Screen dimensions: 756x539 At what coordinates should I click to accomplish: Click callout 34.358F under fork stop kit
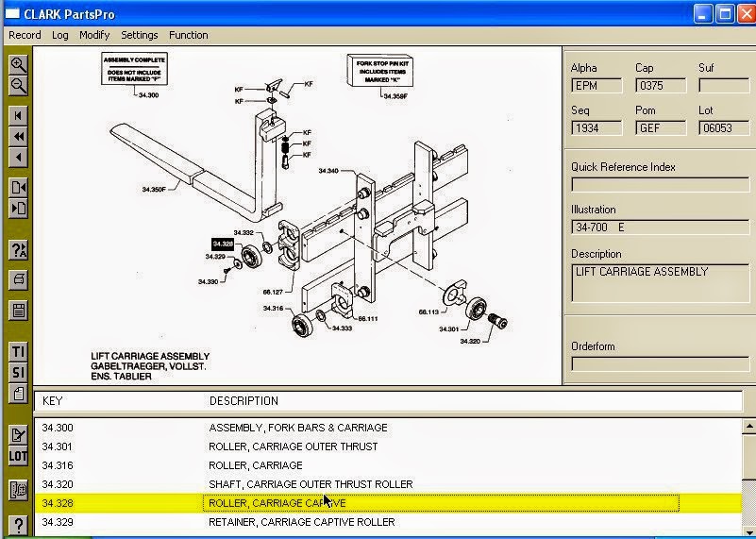coord(395,96)
